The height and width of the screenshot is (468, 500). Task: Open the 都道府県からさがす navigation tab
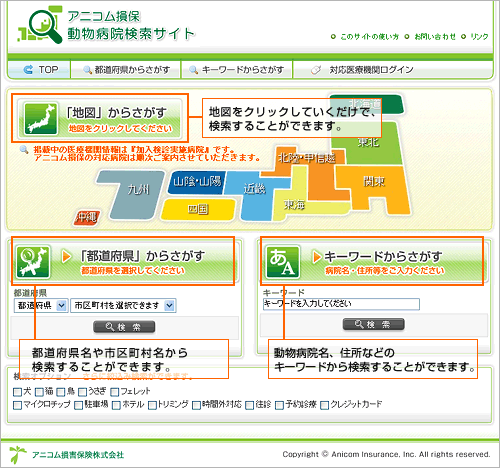[126, 70]
